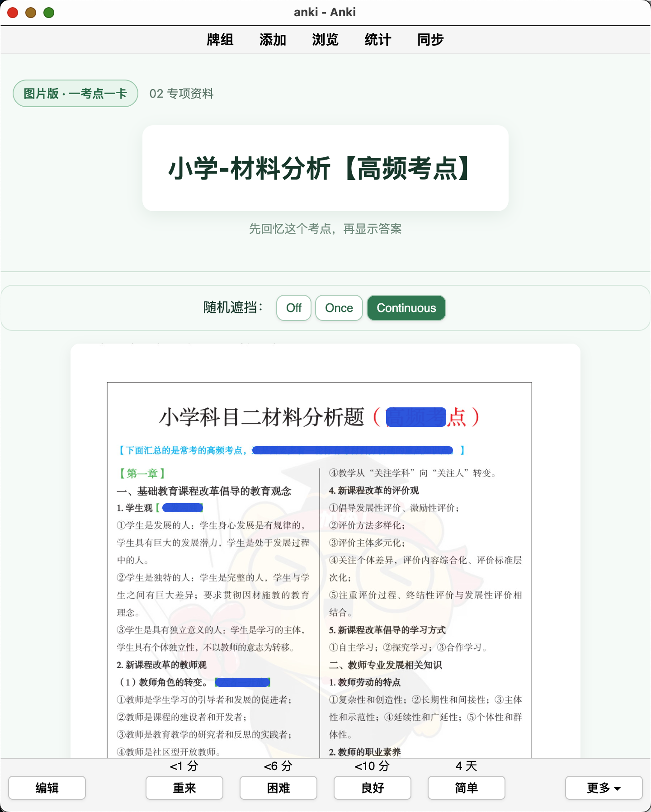Click heading 4. 新课程改革的评价观
This screenshot has height=812, width=651.
374,491
